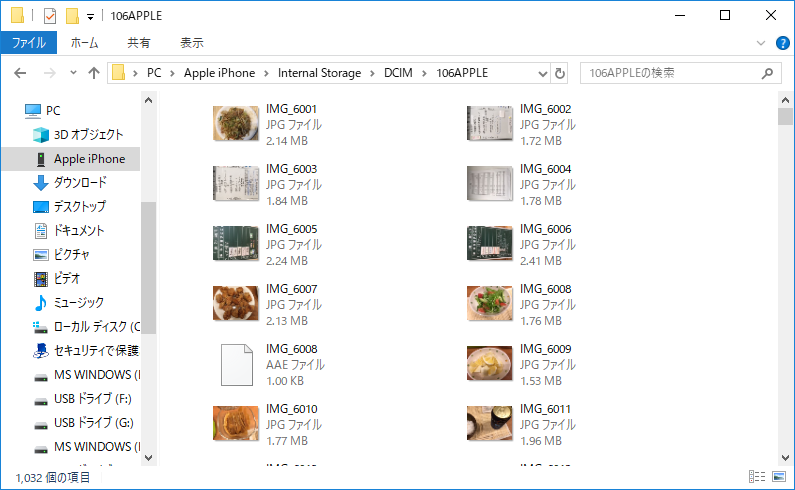Click the address bar folder icon

(119, 73)
